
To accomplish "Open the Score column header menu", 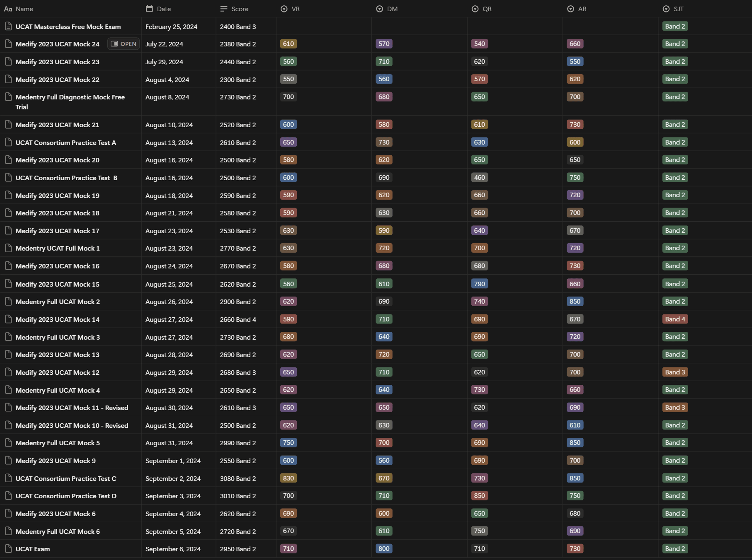I will coord(246,9).
